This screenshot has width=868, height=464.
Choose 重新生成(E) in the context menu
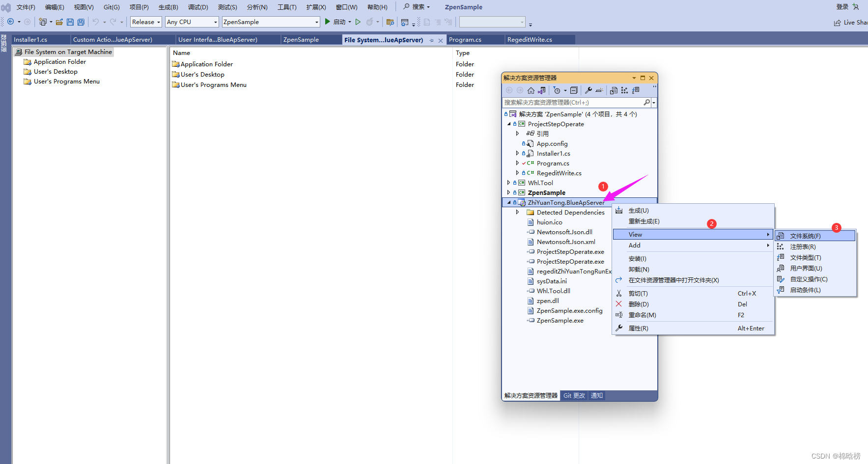[693, 221]
